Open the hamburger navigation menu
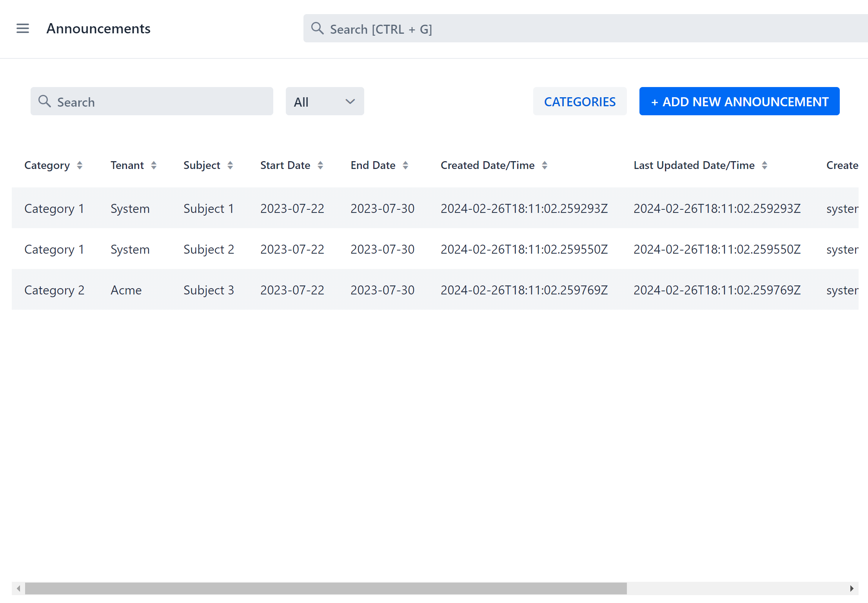The width and height of the screenshot is (868, 603). pyautogui.click(x=23, y=28)
